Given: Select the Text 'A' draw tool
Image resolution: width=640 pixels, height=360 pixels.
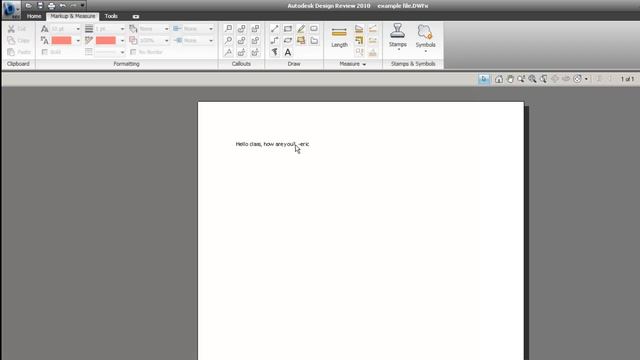Looking at the screenshot, I should coord(288,52).
